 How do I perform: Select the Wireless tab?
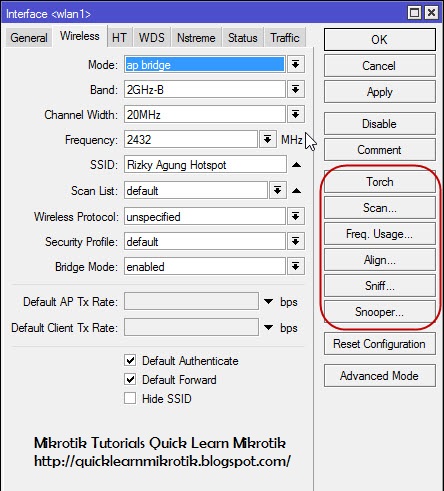(x=80, y=36)
